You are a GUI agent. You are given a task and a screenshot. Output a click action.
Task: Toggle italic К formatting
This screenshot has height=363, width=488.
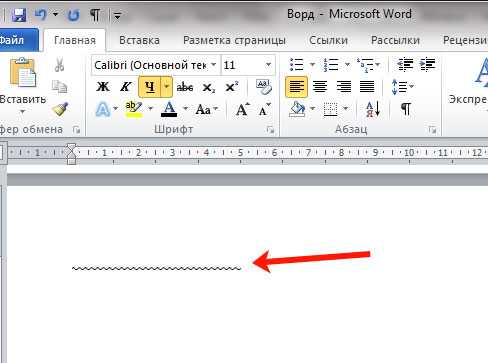125,87
